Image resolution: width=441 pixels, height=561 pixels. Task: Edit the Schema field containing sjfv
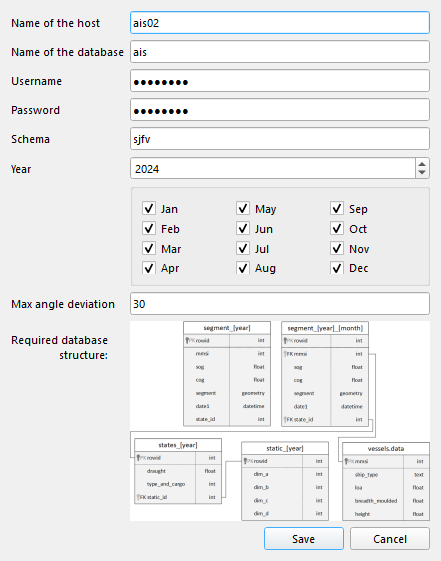[280, 139]
